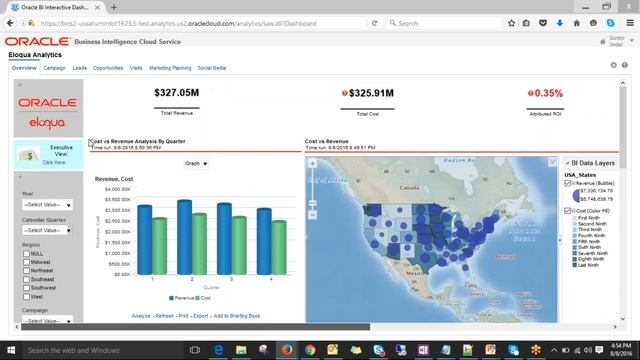The width and height of the screenshot is (640, 360).
Task: Check the Midwest region checkbox
Action: [27, 262]
